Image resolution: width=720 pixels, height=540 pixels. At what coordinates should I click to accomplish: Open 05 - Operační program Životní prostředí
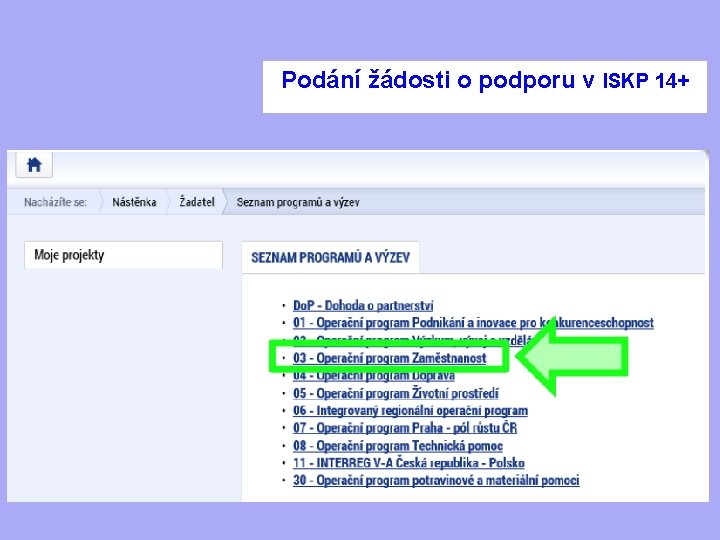tap(396, 393)
